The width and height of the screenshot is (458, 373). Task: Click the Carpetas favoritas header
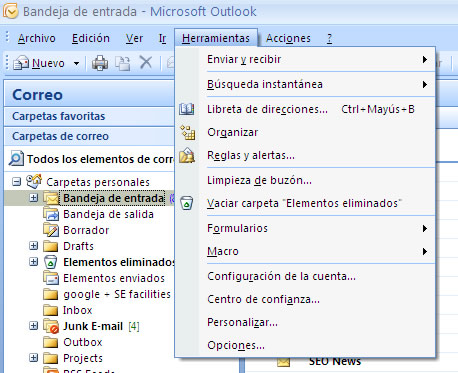point(89,116)
